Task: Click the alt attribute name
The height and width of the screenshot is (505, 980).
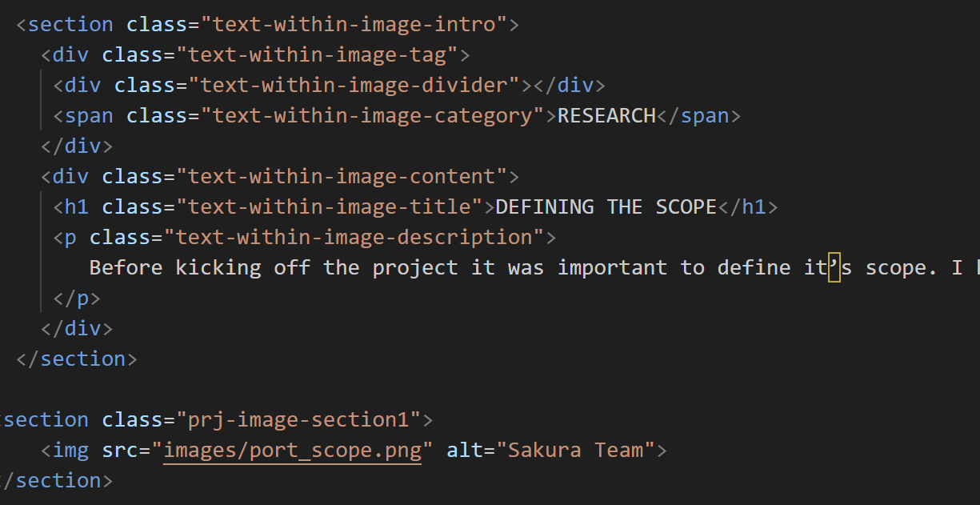Action: [465, 450]
